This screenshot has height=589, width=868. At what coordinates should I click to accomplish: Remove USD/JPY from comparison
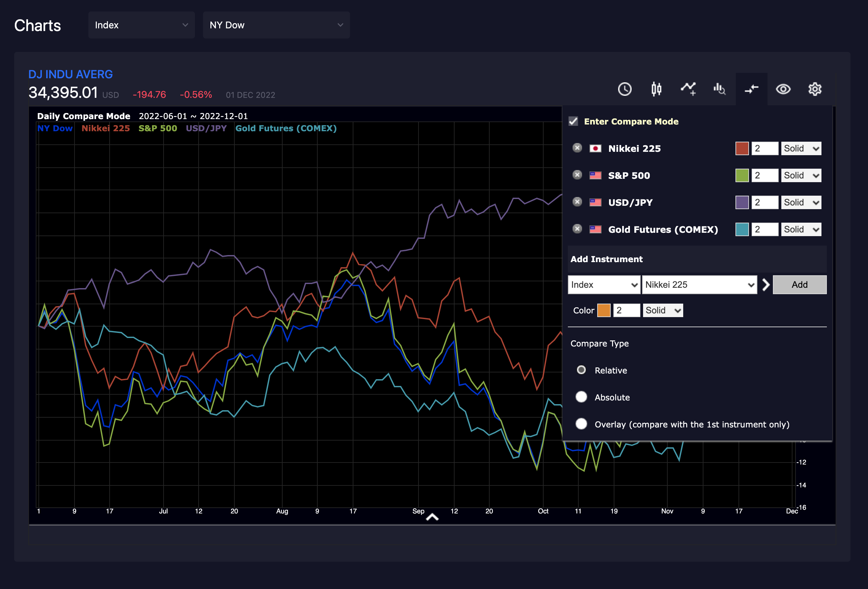click(x=577, y=202)
